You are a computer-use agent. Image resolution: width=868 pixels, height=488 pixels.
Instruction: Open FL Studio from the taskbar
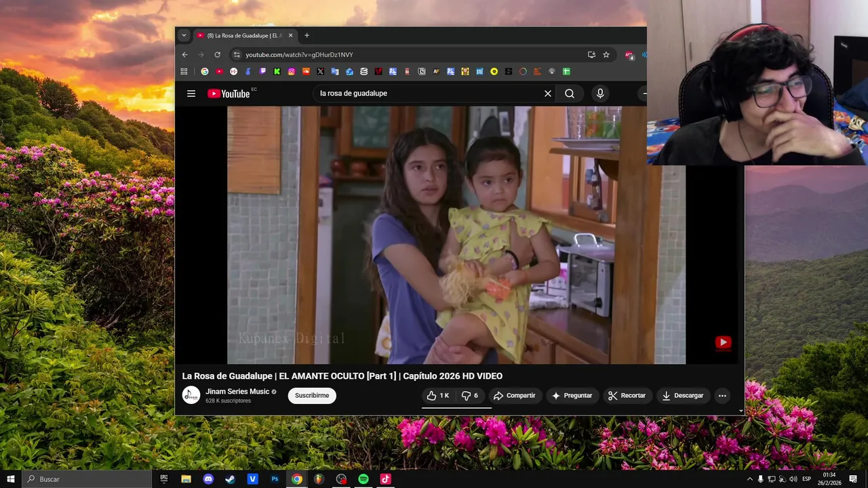point(319,479)
